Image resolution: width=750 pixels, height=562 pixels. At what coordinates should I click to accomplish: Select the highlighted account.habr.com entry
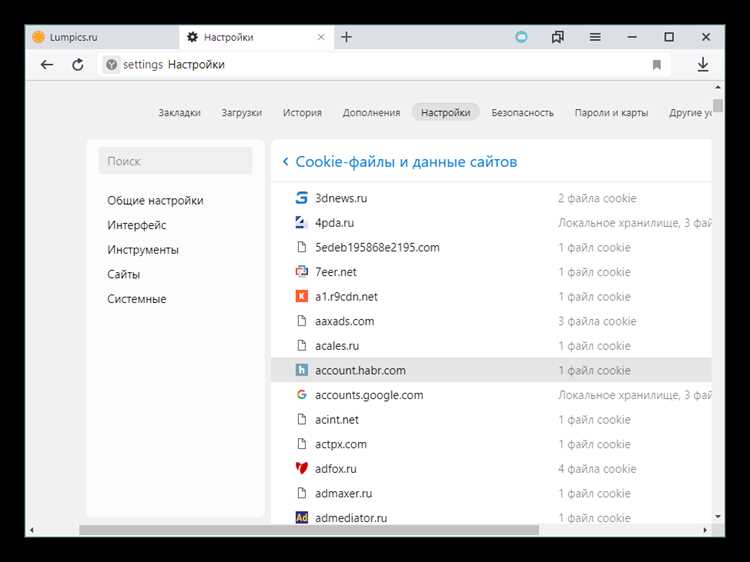click(491, 370)
